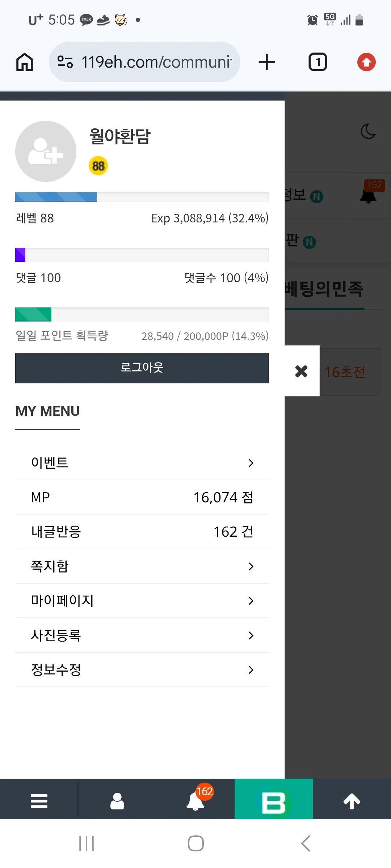Viewport: 391px width, 868px height.
Task: Open the hamburger menu in bottom bar
Action: (x=39, y=801)
